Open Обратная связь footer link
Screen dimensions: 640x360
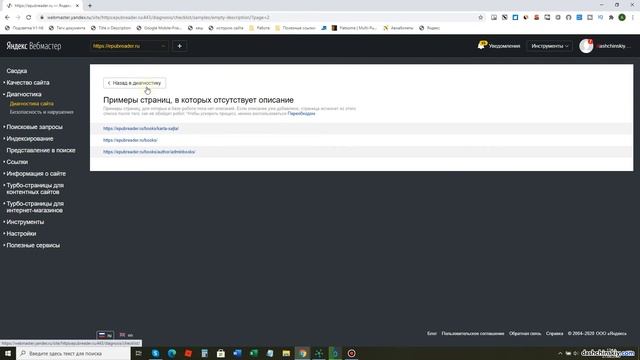point(525,334)
